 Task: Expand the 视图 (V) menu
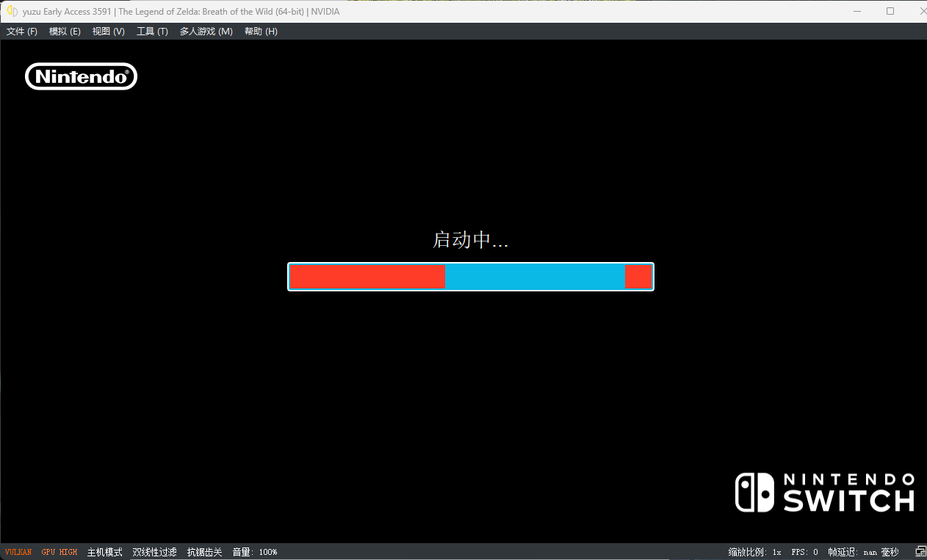[108, 32]
